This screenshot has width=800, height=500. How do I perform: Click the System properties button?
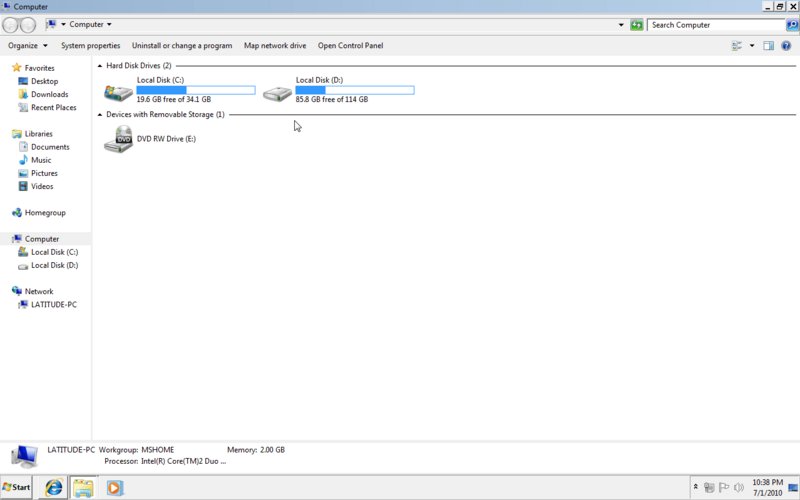(90, 45)
